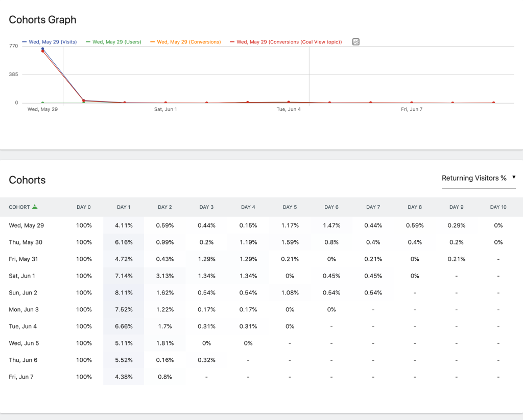523x420 pixels.
Task: Click the 8.11% value for Sun, Jun 2
Action: [x=124, y=292]
